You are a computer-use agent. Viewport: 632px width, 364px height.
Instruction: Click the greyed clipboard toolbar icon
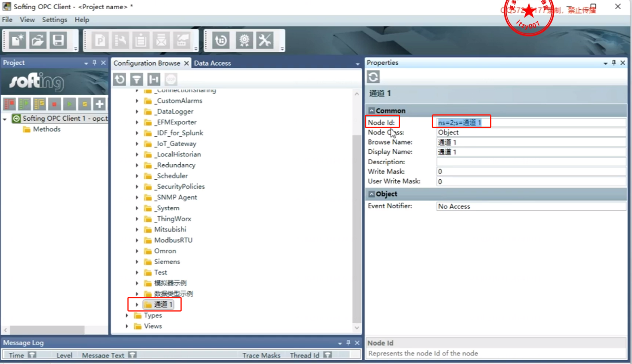pyautogui.click(x=141, y=41)
